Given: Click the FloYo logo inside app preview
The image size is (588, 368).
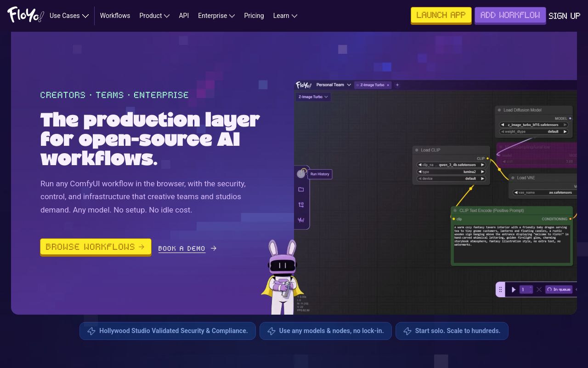Looking at the screenshot, I should [304, 85].
